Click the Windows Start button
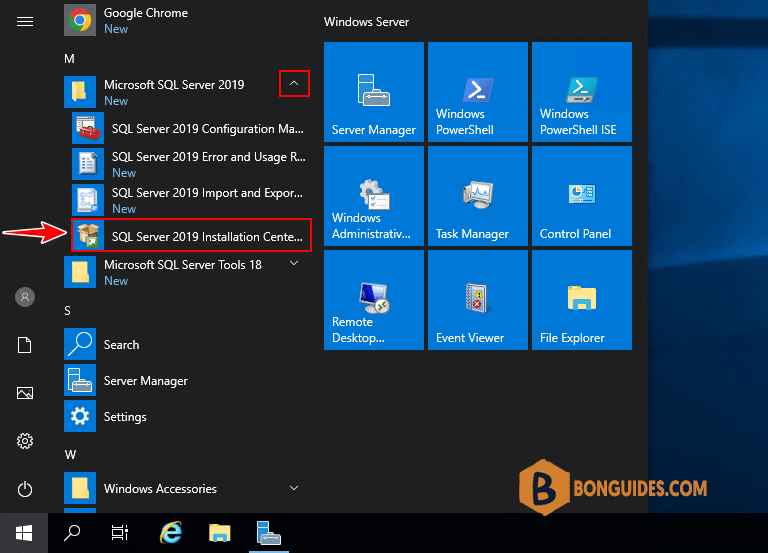This screenshot has height=553, width=768. coord(24,532)
